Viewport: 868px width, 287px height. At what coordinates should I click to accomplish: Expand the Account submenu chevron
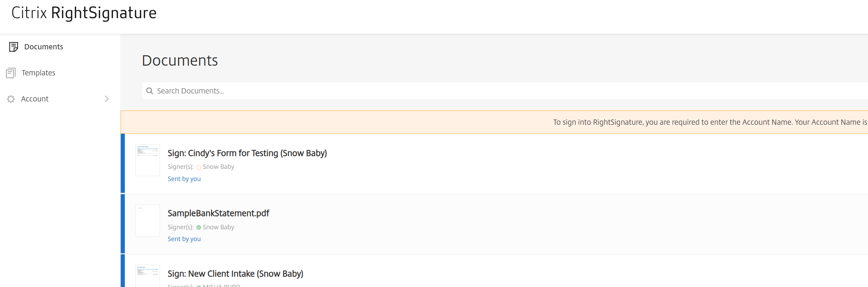[x=107, y=99]
